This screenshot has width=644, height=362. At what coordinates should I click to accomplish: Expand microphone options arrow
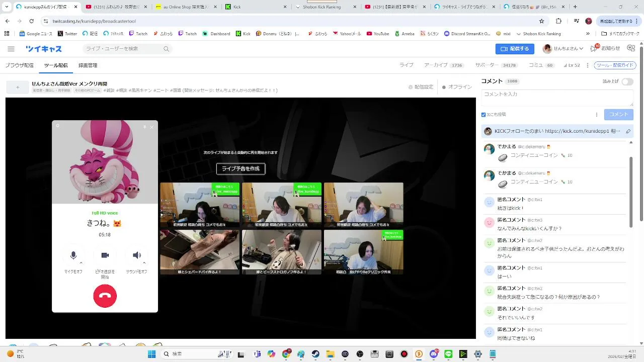point(81,262)
